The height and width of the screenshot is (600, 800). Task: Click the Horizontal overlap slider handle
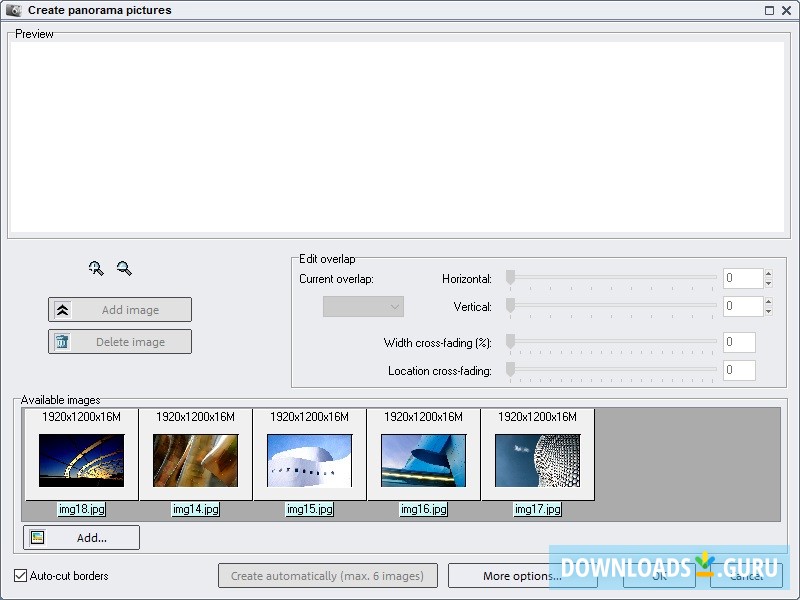[x=510, y=278]
